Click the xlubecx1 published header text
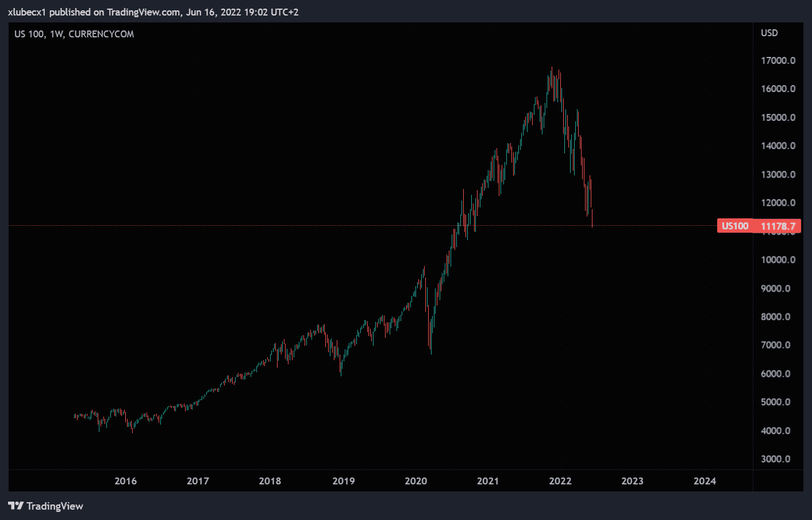 point(153,12)
